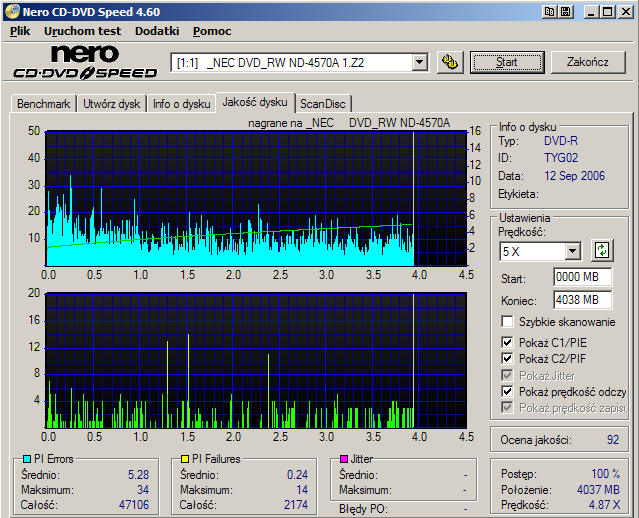Click the copy-to-clipboard icon in title bar
Screen dimensions: 639x518
pos(549,11)
